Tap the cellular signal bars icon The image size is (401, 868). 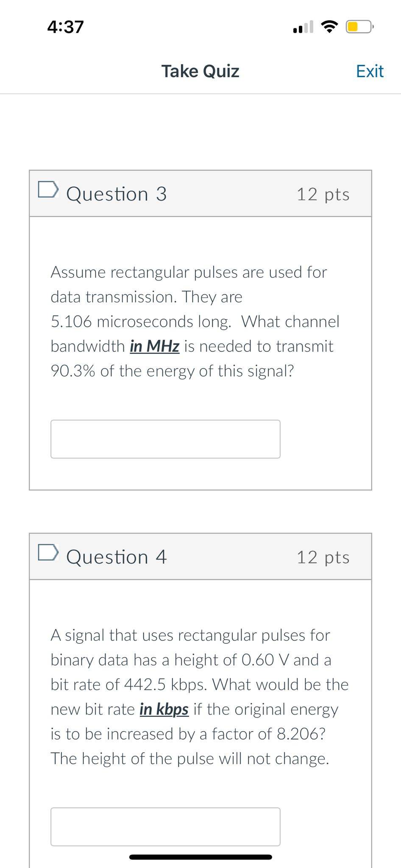[303, 27]
